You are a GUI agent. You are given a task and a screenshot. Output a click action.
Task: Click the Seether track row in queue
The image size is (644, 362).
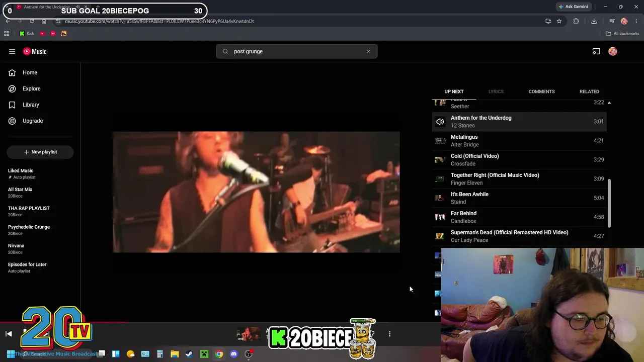point(519,105)
